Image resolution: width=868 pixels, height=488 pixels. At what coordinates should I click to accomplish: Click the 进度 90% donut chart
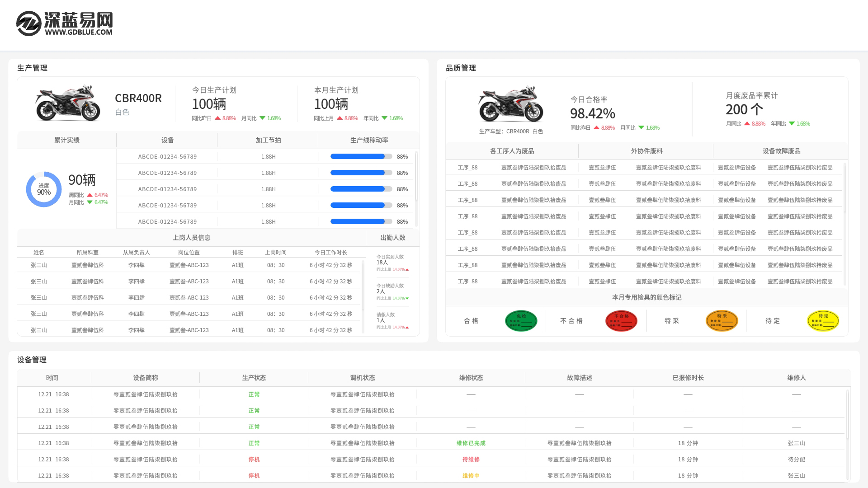click(44, 189)
